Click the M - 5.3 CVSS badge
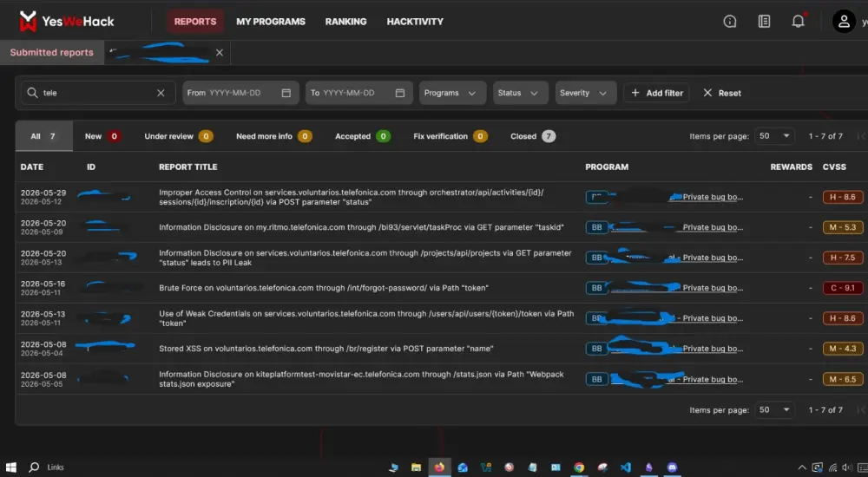This screenshot has width=868, height=477. (843, 227)
